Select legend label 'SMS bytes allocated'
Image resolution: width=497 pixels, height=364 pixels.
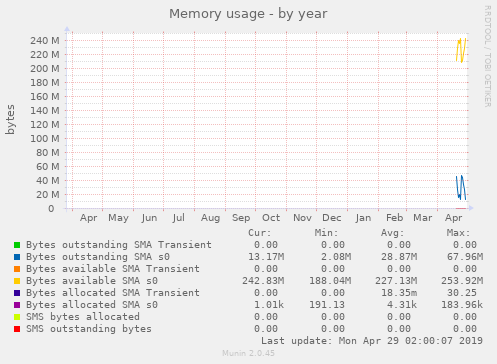pos(83,317)
